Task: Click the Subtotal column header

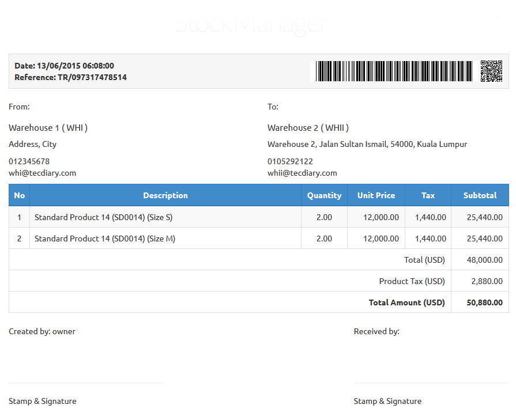Action: coord(480,195)
